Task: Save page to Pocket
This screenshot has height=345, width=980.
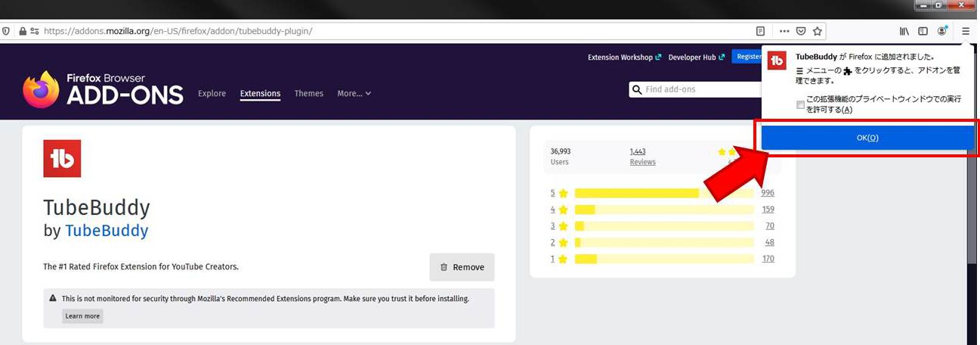Action: point(801,31)
